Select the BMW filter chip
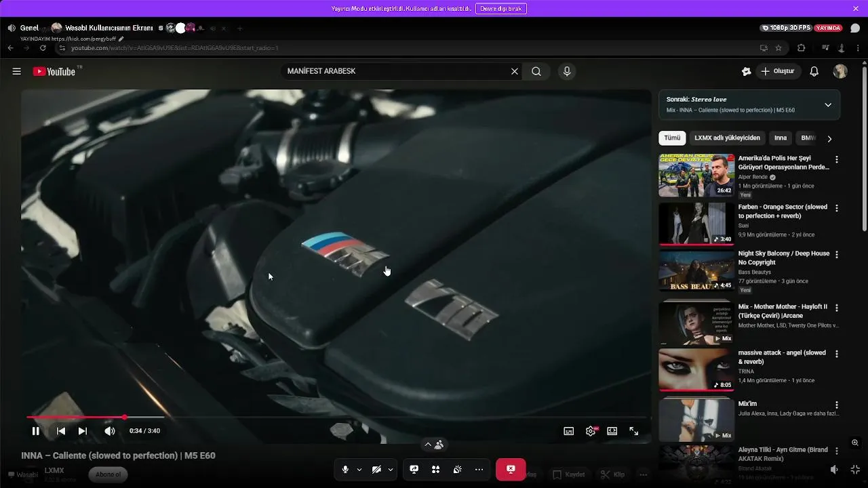This screenshot has height=488, width=868. click(807, 138)
